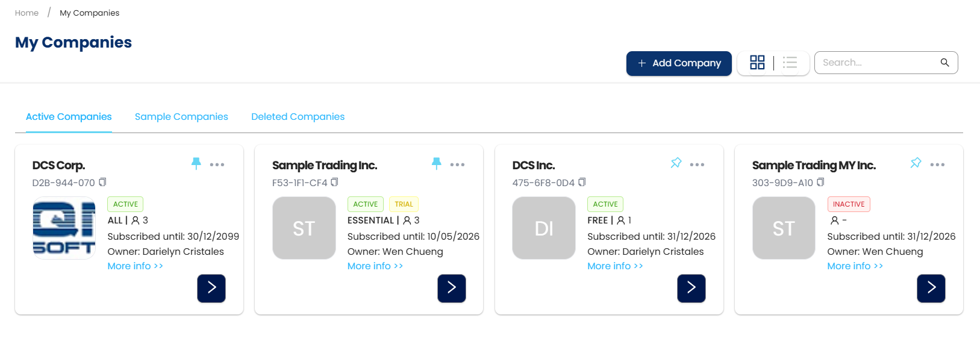Open more options menu for DCS Corp.

coord(217,164)
